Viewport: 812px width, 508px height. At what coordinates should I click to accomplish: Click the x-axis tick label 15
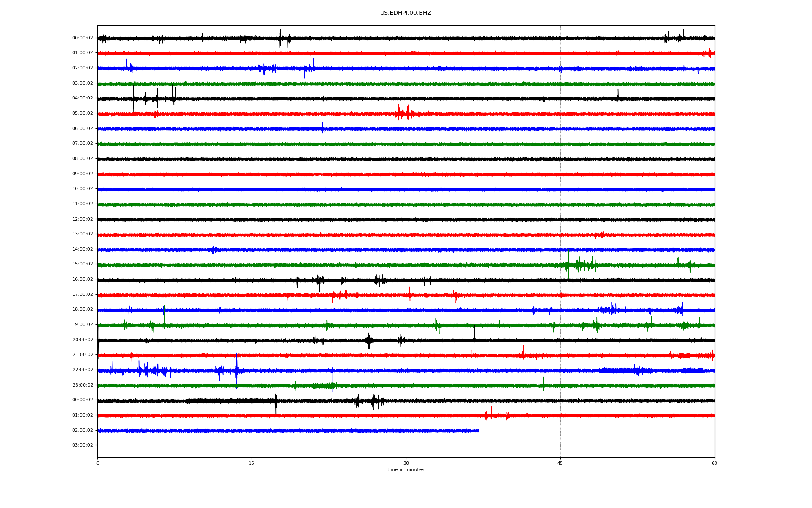pos(252,464)
